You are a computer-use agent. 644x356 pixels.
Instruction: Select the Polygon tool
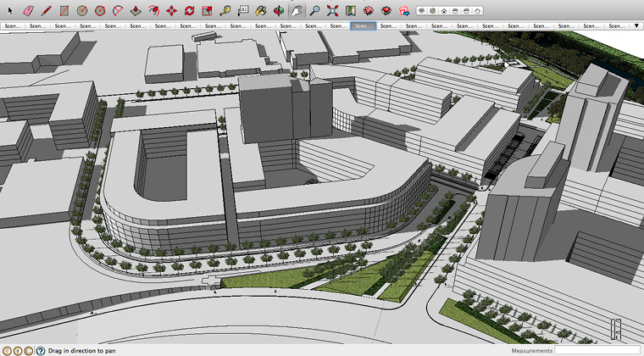tap(100, 11)
